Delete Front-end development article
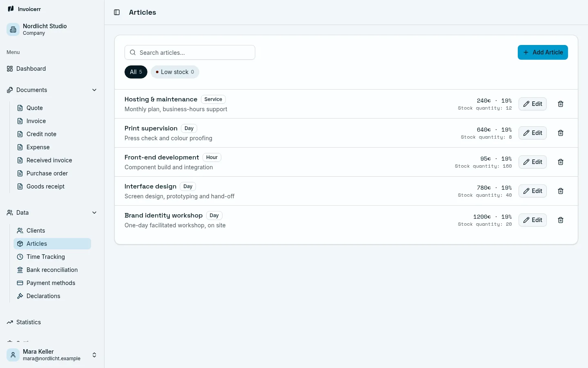Viewport: 588px width, 368px height. tap(561, 162)
